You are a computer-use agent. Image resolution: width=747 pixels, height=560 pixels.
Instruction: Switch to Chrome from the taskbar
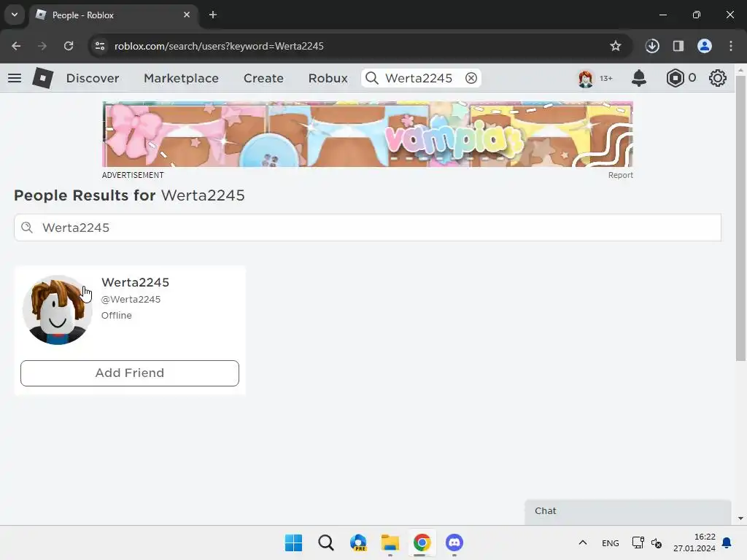pos(422,542)
